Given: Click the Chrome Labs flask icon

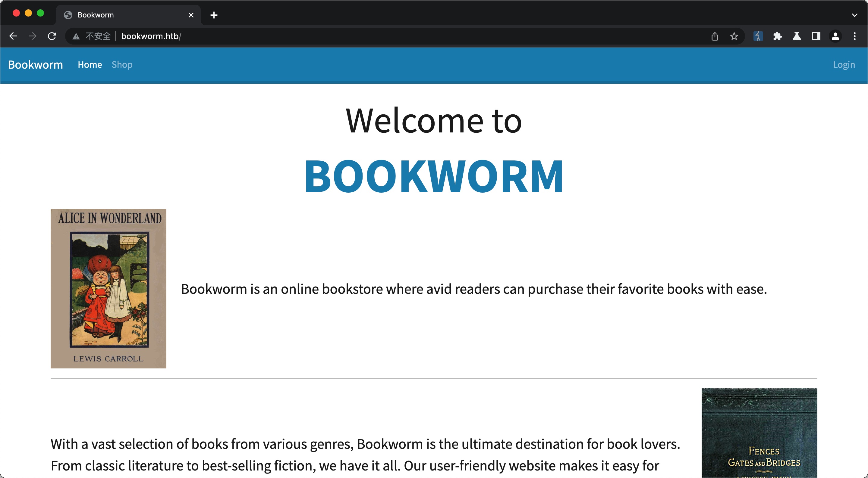Looking at the screenshot, I should 797,36.
